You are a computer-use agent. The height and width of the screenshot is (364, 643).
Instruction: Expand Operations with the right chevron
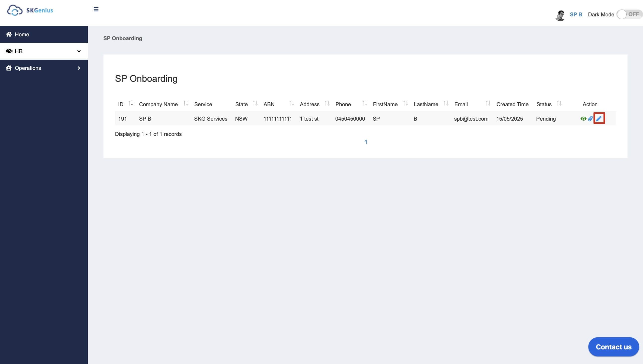79,68
